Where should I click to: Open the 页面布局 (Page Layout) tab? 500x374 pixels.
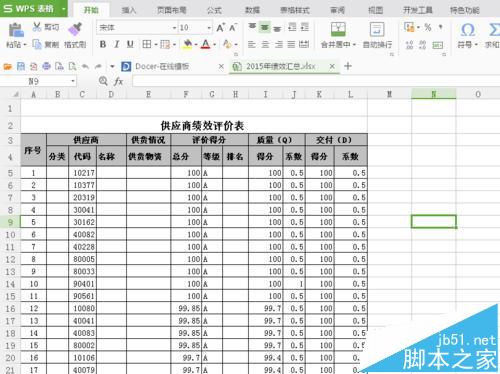(x=172, y=10)
